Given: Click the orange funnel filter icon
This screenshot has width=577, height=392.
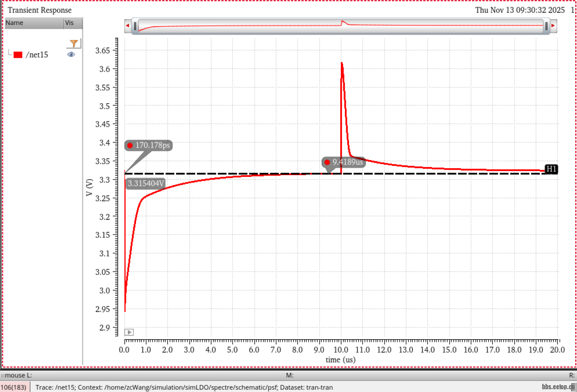Looking at the screenshot, I should click(x=74, y=44).
